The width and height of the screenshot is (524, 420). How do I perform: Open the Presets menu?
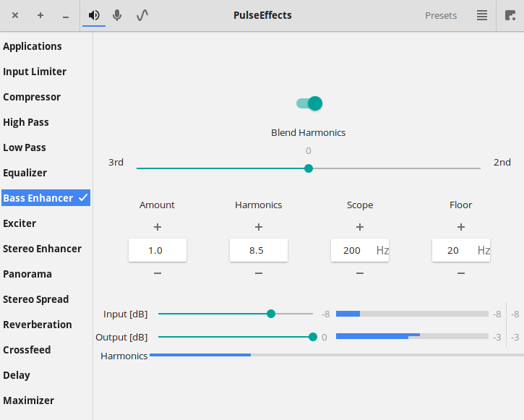441,15
